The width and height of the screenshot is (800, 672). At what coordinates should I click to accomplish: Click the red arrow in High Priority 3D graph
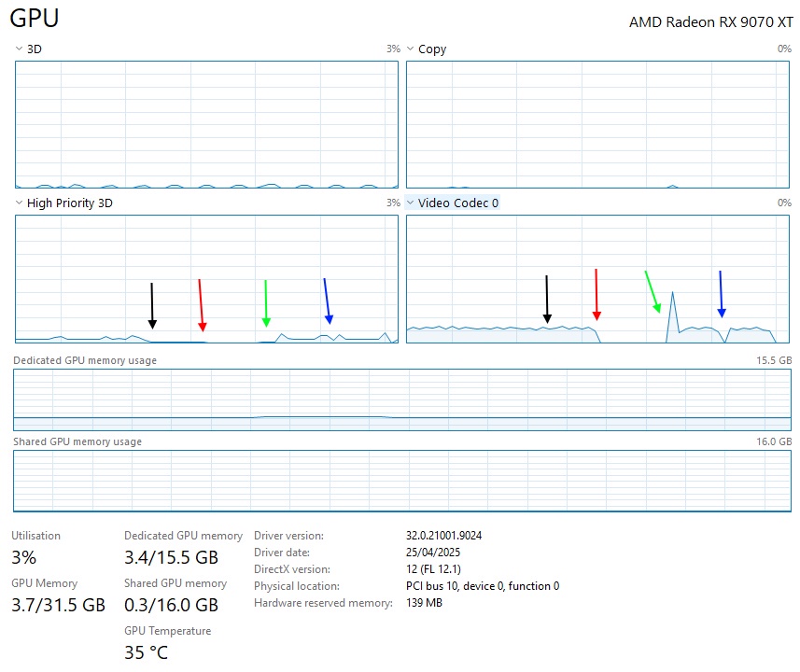coord(201,304)
